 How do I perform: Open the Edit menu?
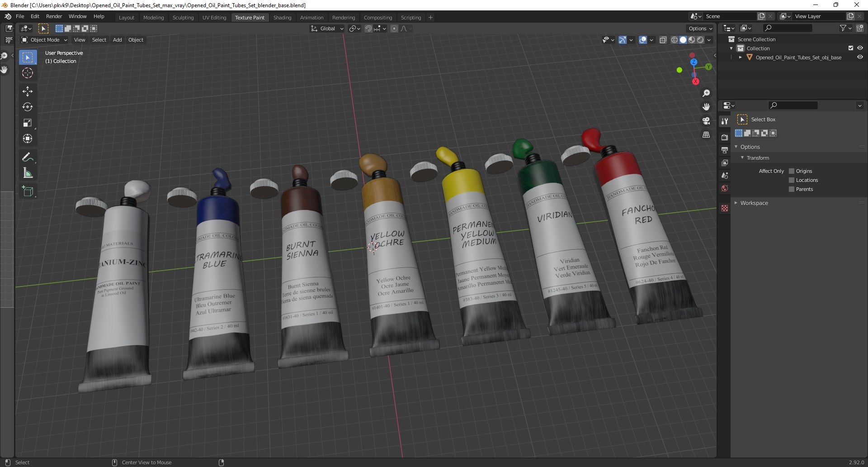pyautogui.click(x=35, y=16)
